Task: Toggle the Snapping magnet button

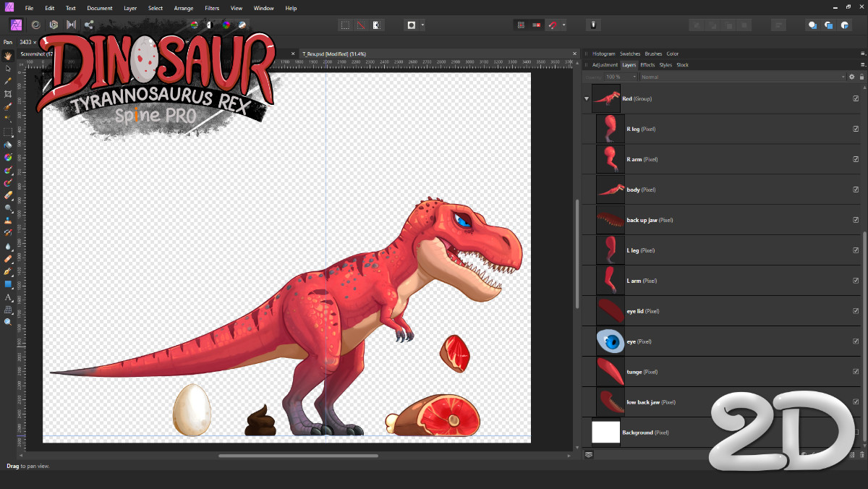Action: [x=553, y=25]
